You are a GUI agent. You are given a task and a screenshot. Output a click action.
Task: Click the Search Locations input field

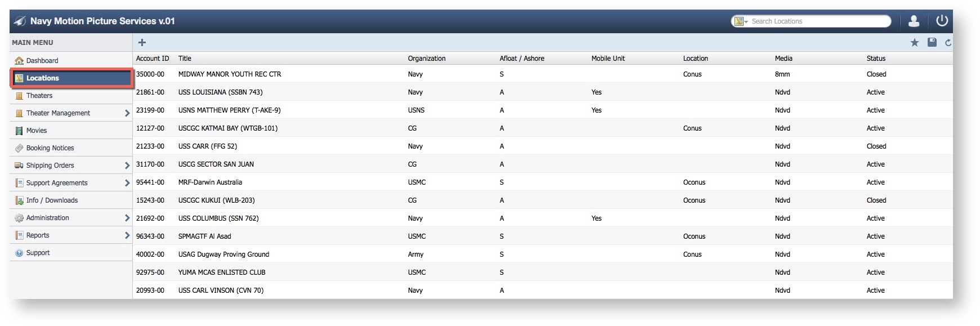point(818,21)
